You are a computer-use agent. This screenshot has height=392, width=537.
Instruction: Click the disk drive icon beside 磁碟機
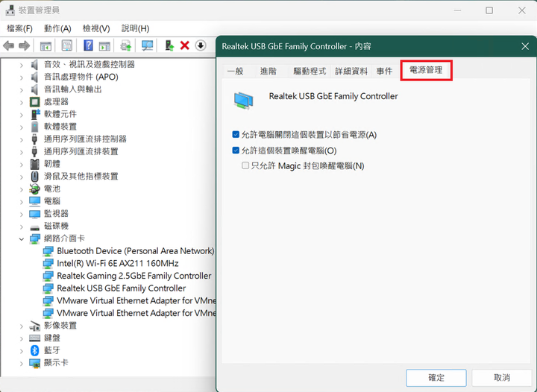(34, 227)
